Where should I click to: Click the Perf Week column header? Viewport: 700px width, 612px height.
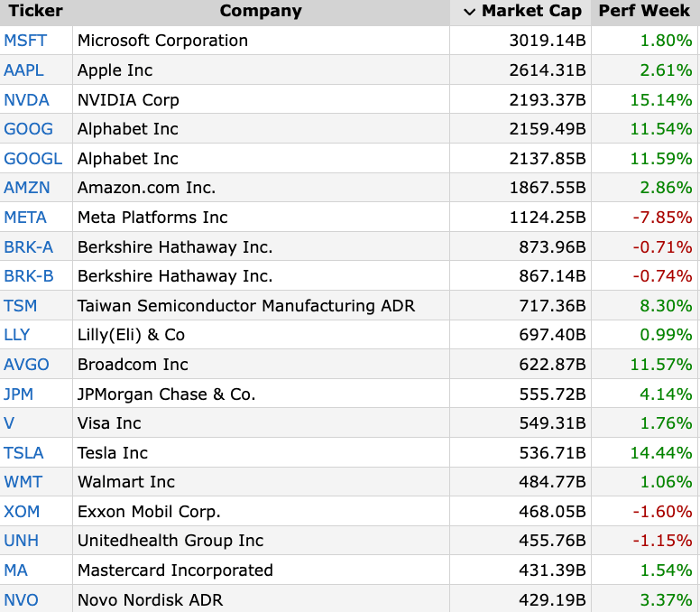tap(644, 12)
